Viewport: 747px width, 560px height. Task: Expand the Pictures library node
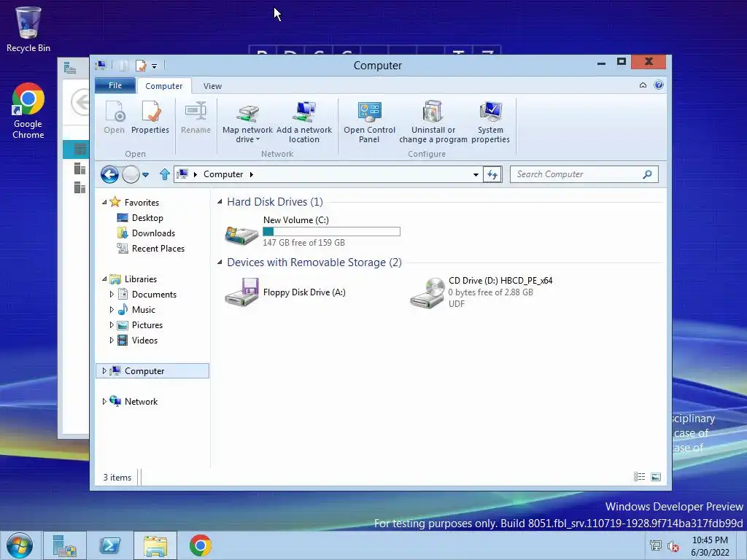click(112, 324)
